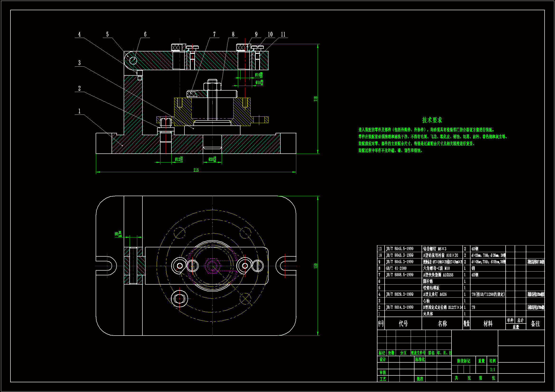Select the 215 width dimension label
555x392 pixels.
[x=196, y=170]
